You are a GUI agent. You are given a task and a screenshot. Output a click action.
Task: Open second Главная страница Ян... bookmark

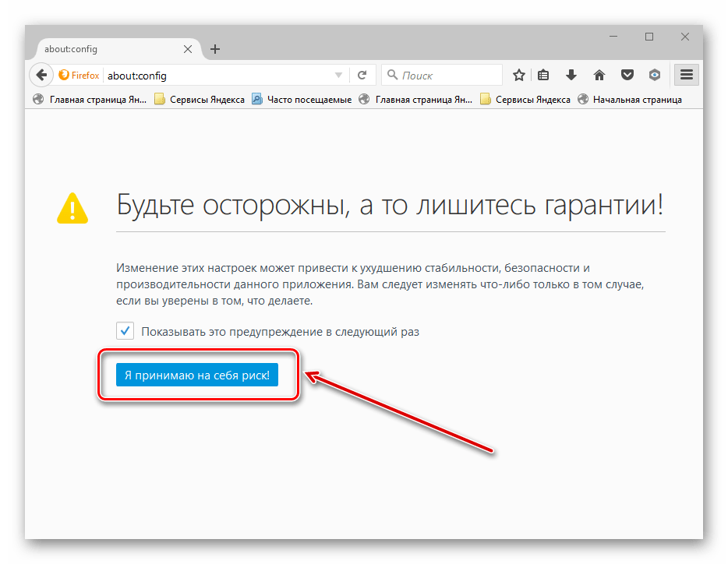tap(415, 100)
